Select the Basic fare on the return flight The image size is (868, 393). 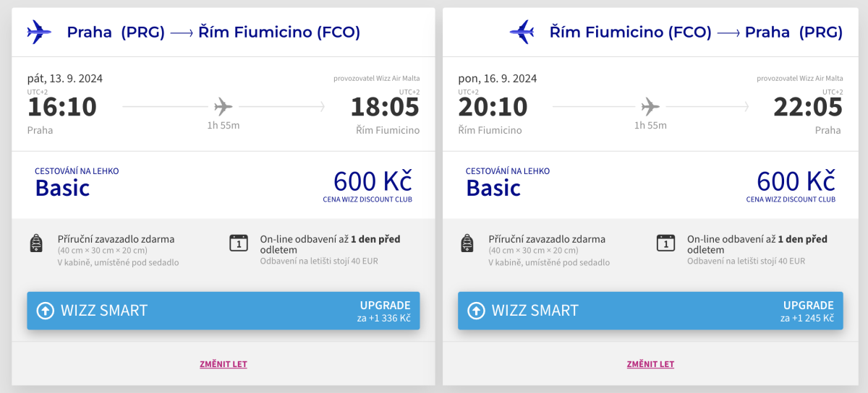pos(493,188)
